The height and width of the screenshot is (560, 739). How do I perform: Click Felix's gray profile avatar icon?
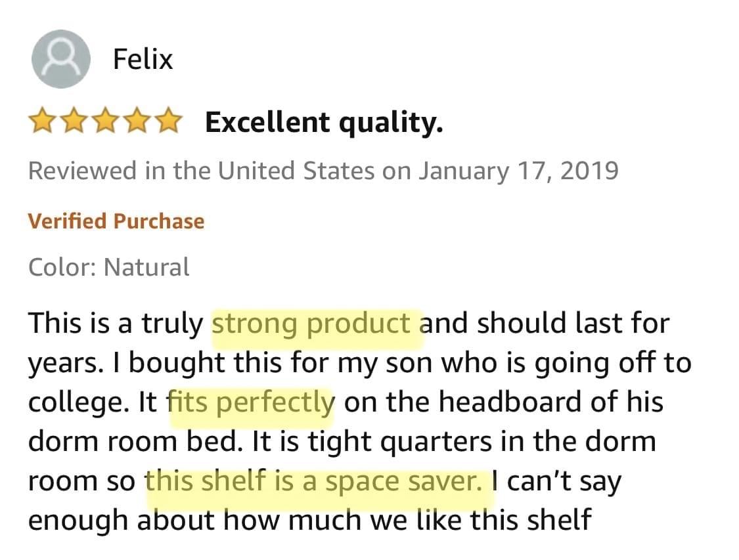pos(61,59)
